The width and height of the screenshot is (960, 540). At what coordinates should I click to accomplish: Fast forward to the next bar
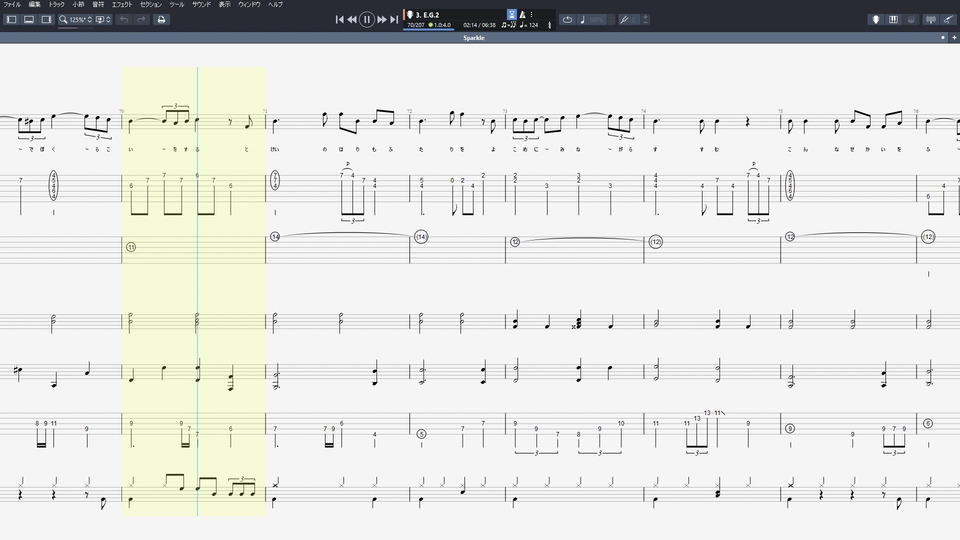point(381,20)
